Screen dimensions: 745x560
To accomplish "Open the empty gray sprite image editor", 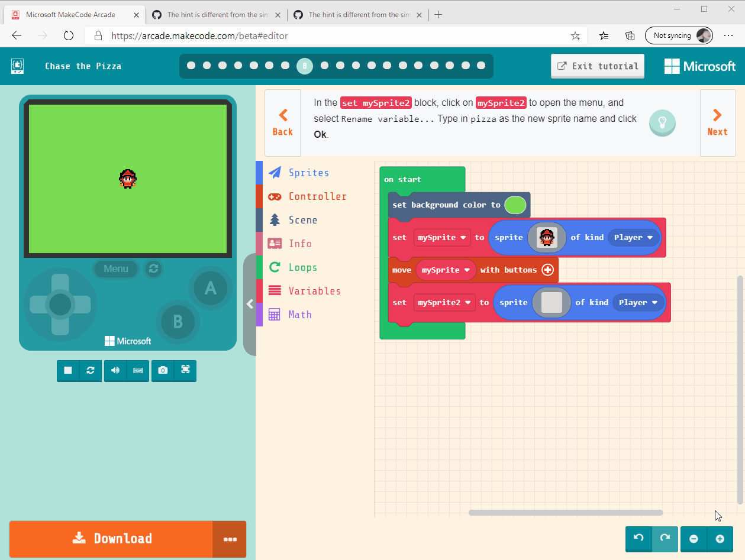I will (552, 302).
